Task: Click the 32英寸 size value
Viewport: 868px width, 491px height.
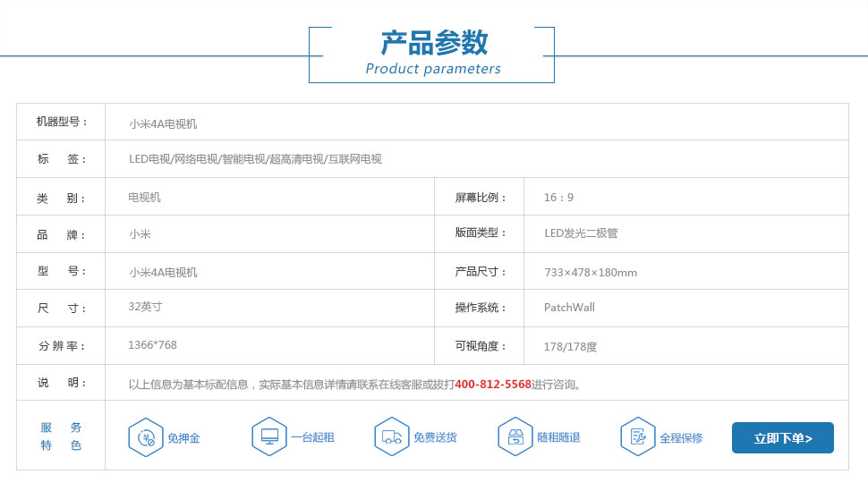Action: point(145,307)
